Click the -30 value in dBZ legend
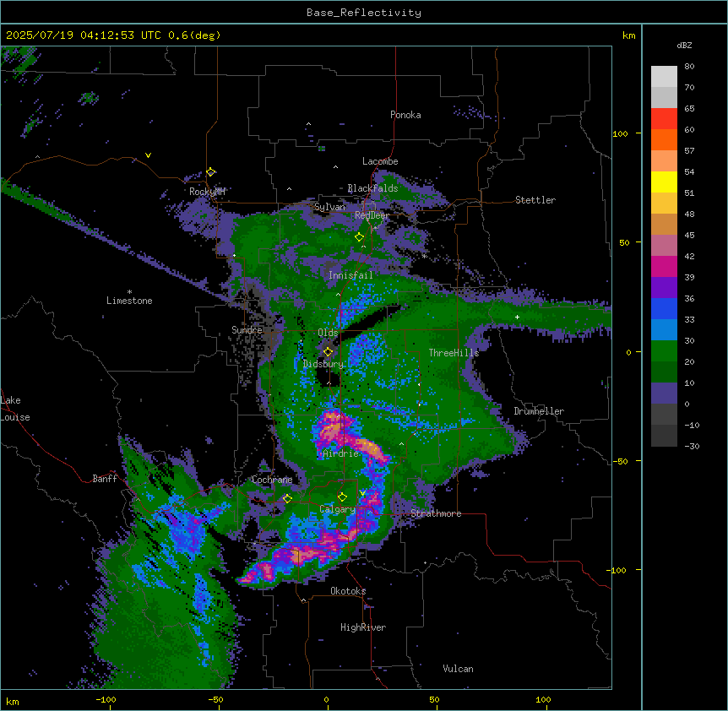The width and height of the screenshot is (728, 711). click(692, 447)
